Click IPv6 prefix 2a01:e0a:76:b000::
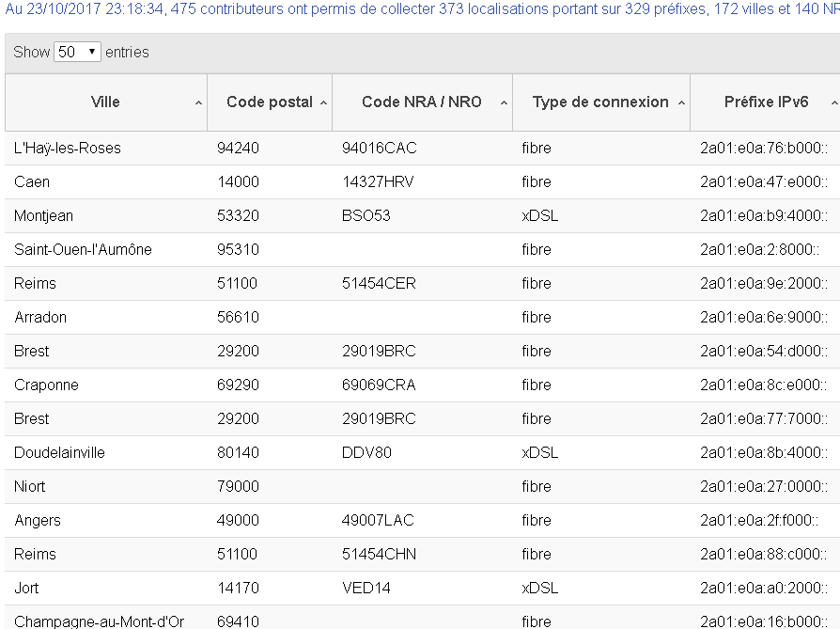 (x=764, y=148)
